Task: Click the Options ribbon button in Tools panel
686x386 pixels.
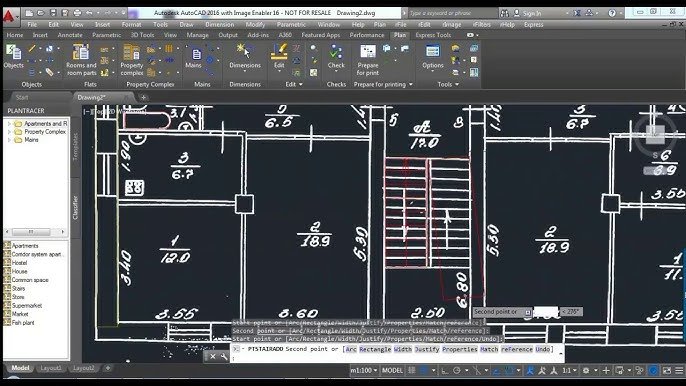Action: [433, 56]
